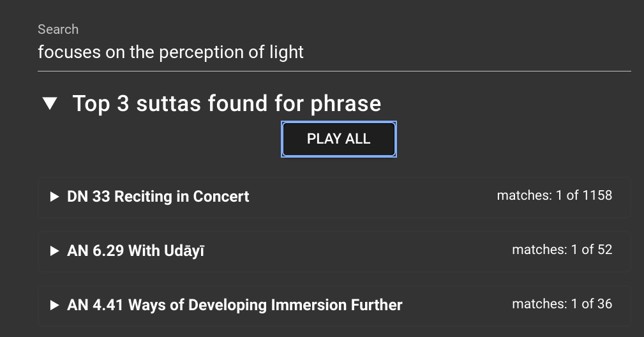Expand DN 33 Reciting in Concert arrow

coord(54,197)
